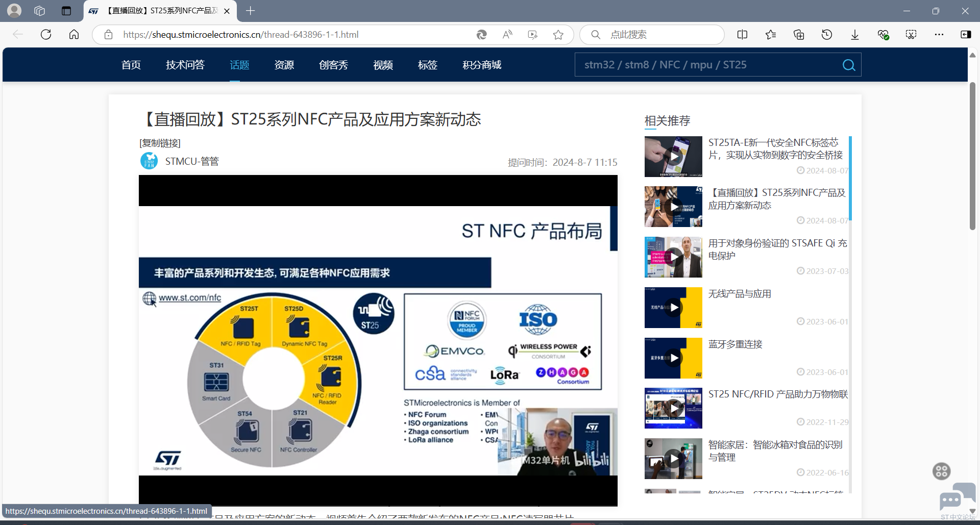Open 资源 navigation item
This screenshot has height=525, width=980.
(x=284, y=65)
